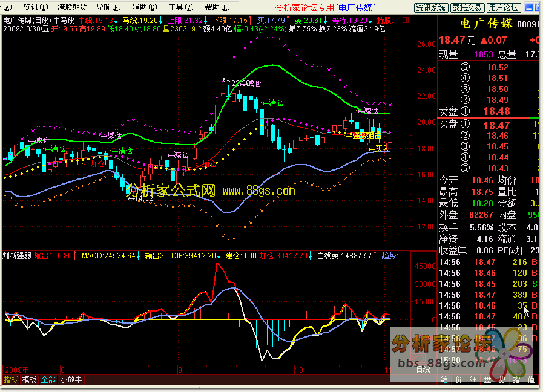The width and height of the screenshot is (543, 392).
Task: Click the trade row with volume 389
Action: click(489, 295)
